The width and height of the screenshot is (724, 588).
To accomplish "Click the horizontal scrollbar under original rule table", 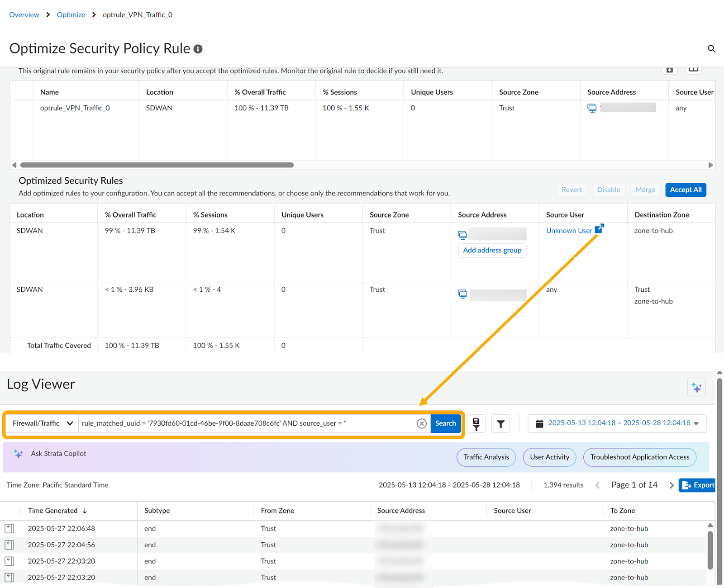I will point(157,165).
